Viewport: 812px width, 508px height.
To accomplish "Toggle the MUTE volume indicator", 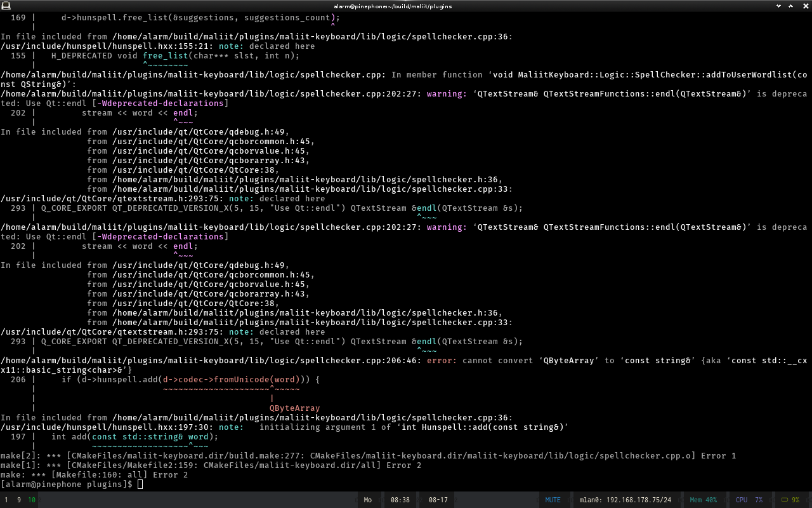I will coord(553,500).
